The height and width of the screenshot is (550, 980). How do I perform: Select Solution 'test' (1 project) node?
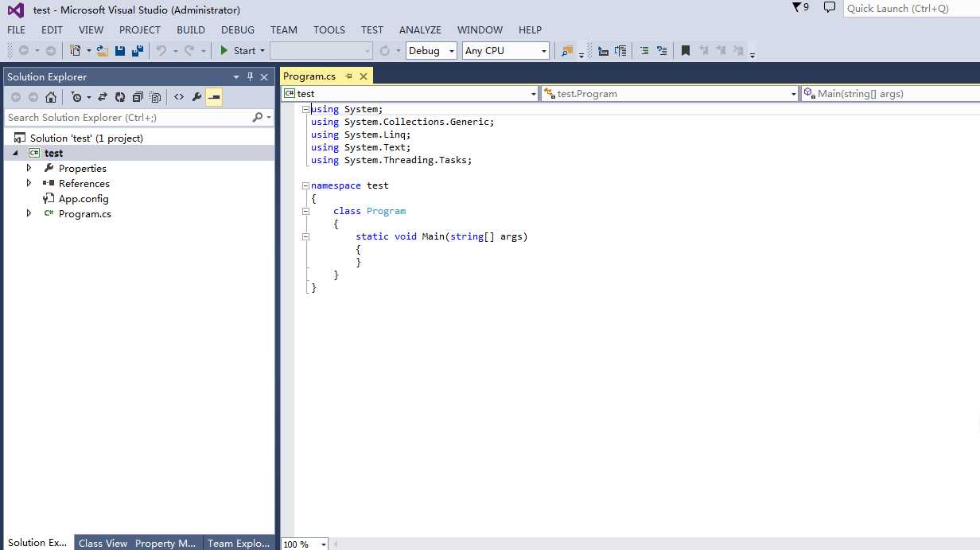87,138
